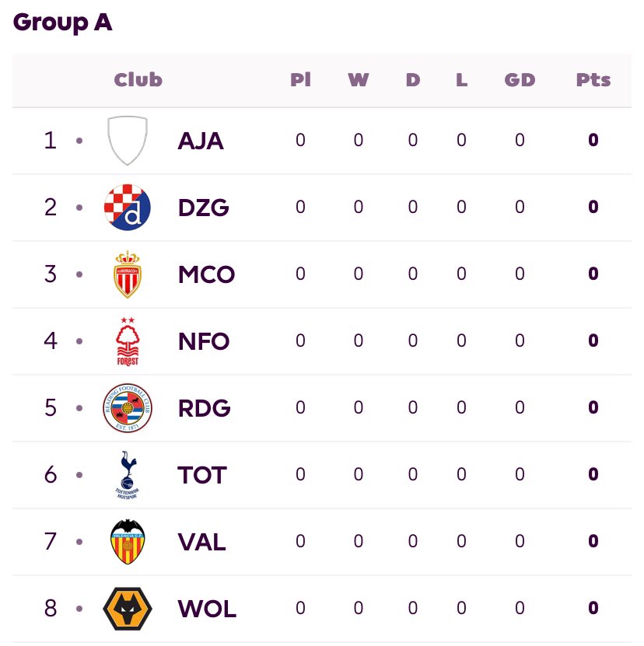
Task: Open the Reading Football Club badge
Action: pyautogui.click(x=128, y=408)
